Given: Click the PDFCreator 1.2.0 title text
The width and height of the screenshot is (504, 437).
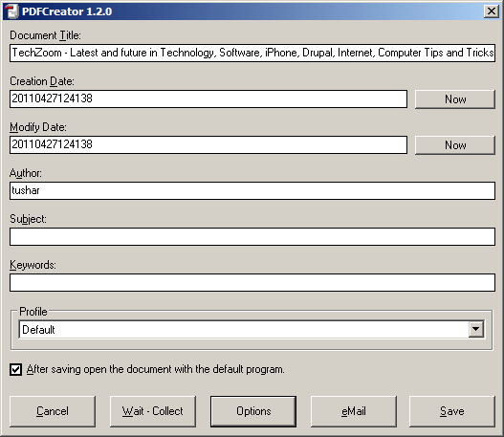Looking at the screenshot, I should 67,11.
